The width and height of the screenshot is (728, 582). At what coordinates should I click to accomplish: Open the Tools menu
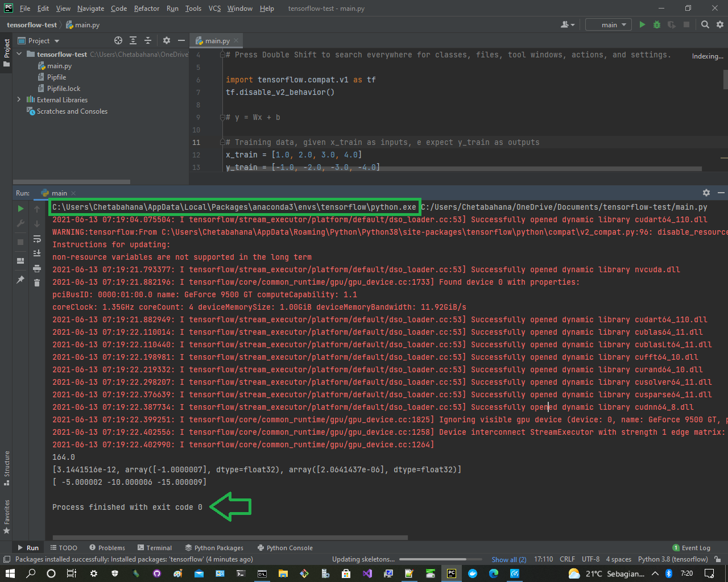pyautogui.click(x=193, y=9)
